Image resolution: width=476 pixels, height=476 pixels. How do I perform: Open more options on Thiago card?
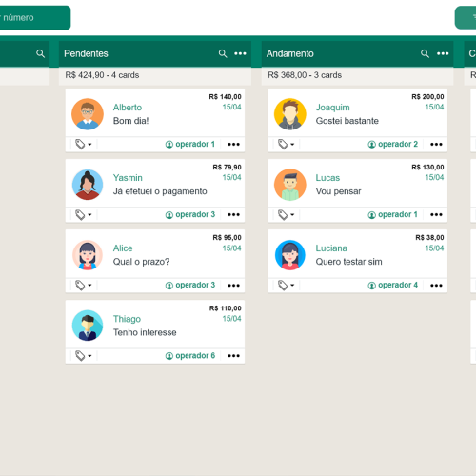tap(233, 356)
